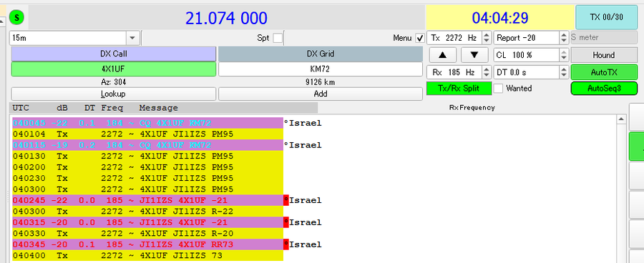
Task: Toggle the AutoTX button
Action: (604, 72)
